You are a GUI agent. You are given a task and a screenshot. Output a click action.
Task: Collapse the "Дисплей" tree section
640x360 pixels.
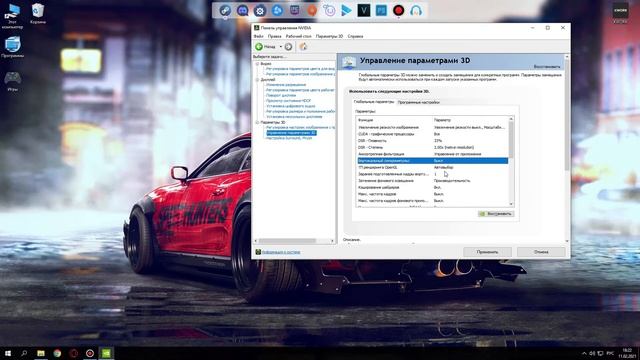257,80
